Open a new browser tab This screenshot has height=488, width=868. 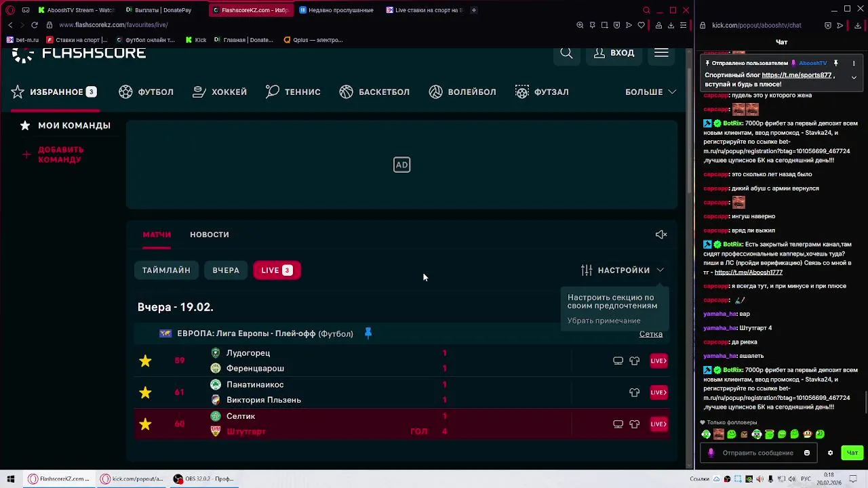[x=473, y=10]
